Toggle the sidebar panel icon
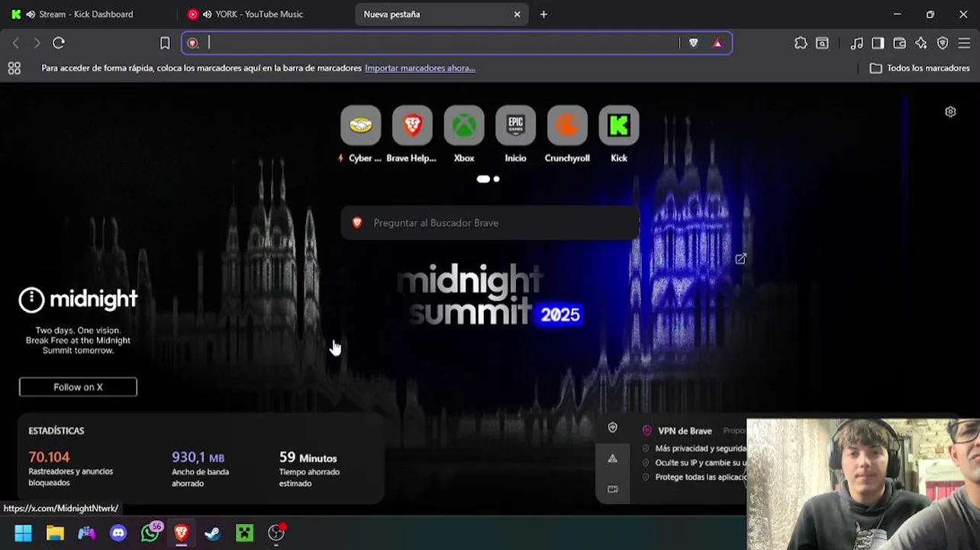 click(x=878, y=43)
